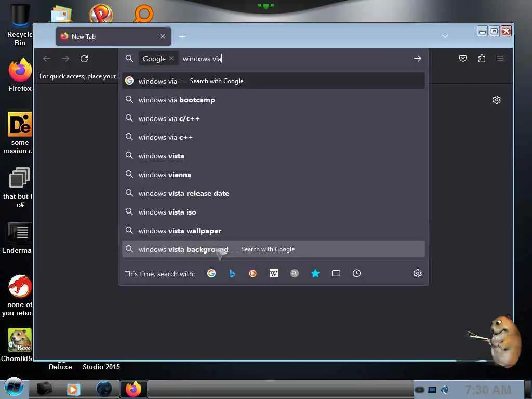Screen dimensions: 532x399
Task: Choose suggestion 'windows vista release date'
Action: pyautogui.click(x=273, y=193)
